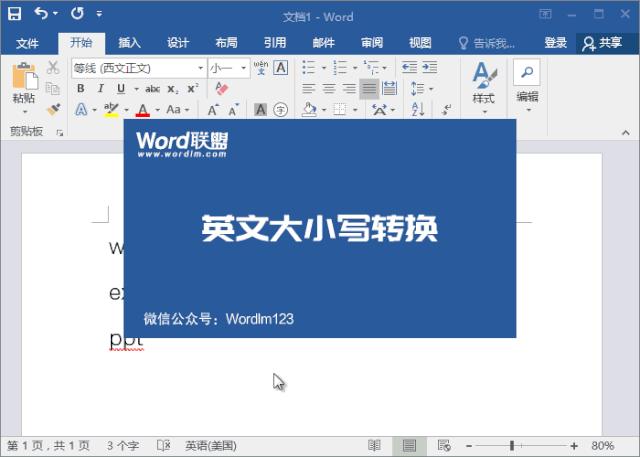This screenshot has height=457, width=640.
Task: Decrease font size with smaller A
Action: click(233, 110)
